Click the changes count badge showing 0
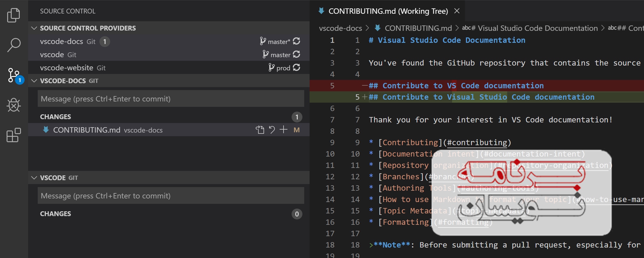This screenshot has height=258, width=644. point(297,214)
